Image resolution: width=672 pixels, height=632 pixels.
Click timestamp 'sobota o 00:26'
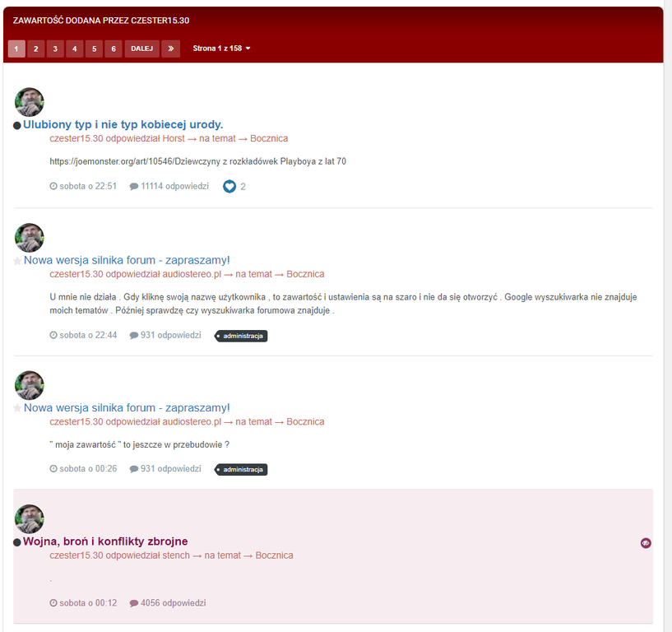(x=88, y=469)
